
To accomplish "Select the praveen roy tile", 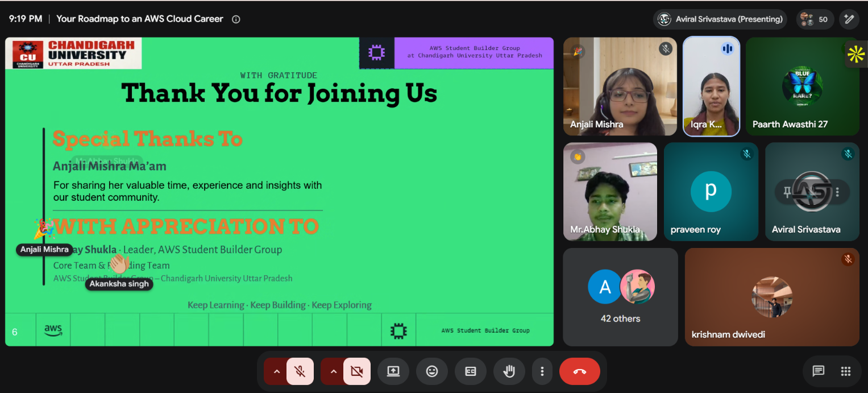I will pos(711,192).
